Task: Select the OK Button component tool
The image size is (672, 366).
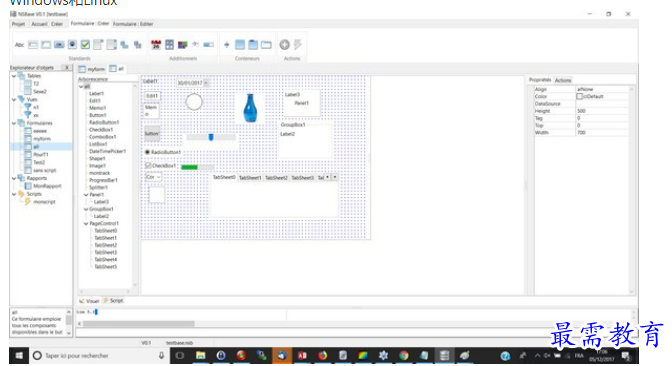Action: [59, 45]
